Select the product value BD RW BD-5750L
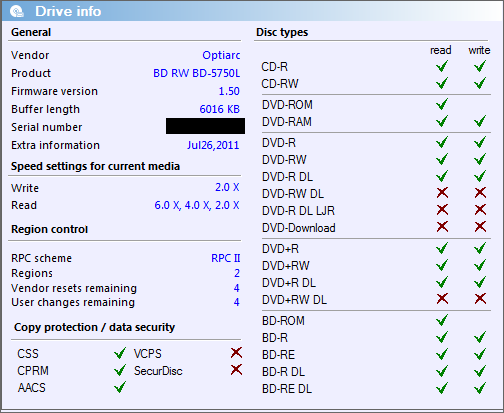 pyautogui.click(x=196, y=73)
